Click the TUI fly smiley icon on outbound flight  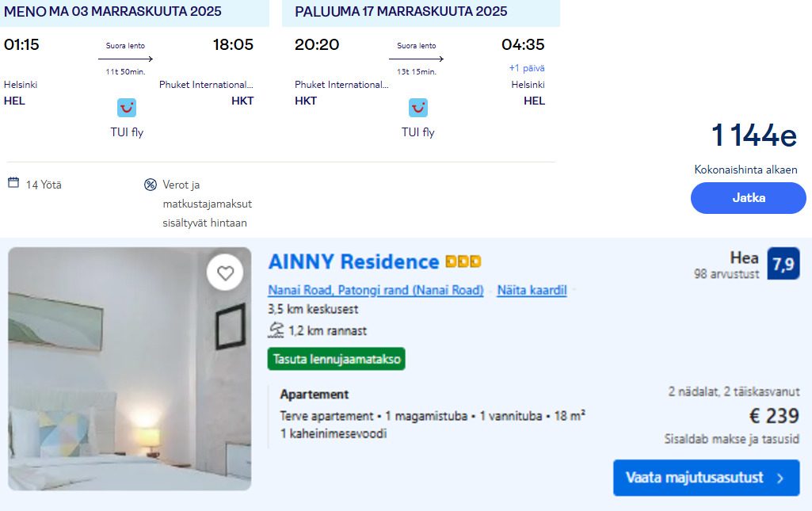pyautogui.click(x=126, y=107)
